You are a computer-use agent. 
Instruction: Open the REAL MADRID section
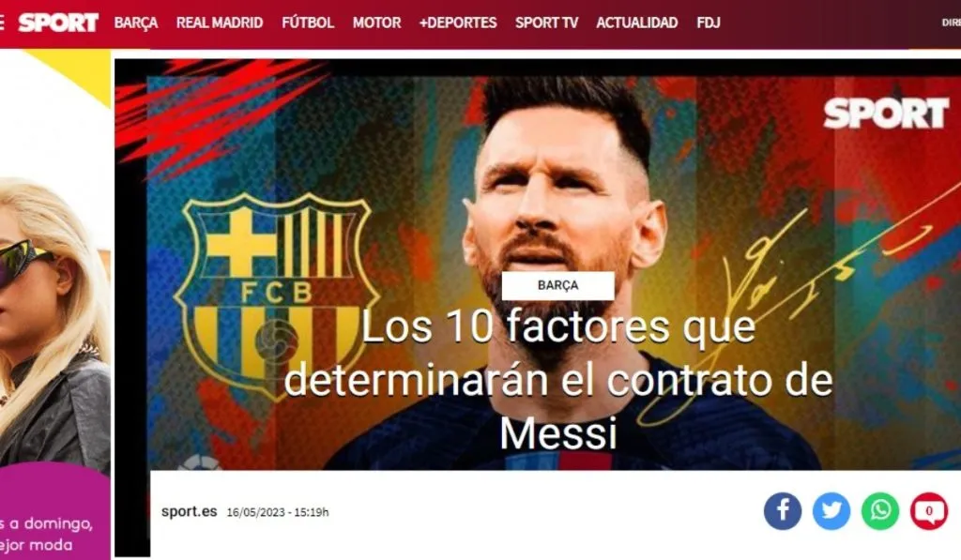pyautogui.click(x=220, y=23)
